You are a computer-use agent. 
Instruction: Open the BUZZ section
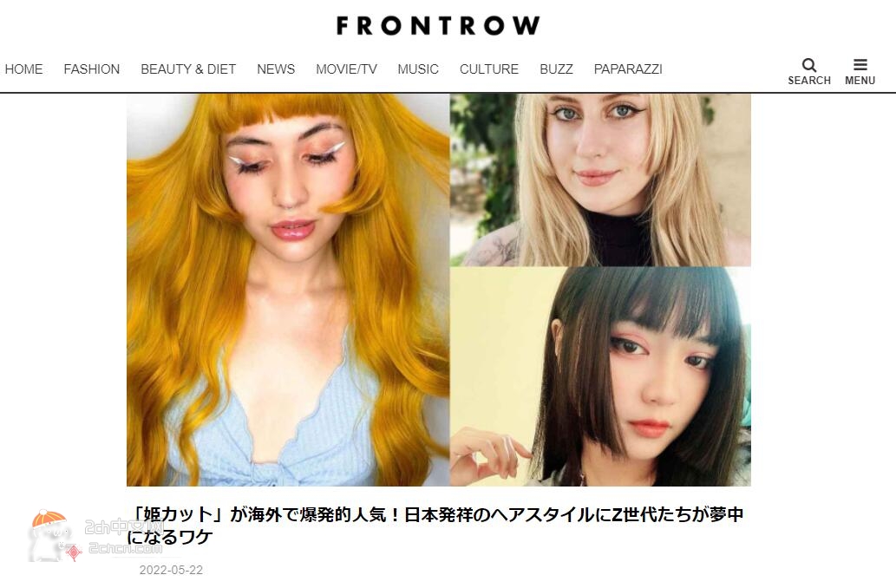tap(556, 69)
